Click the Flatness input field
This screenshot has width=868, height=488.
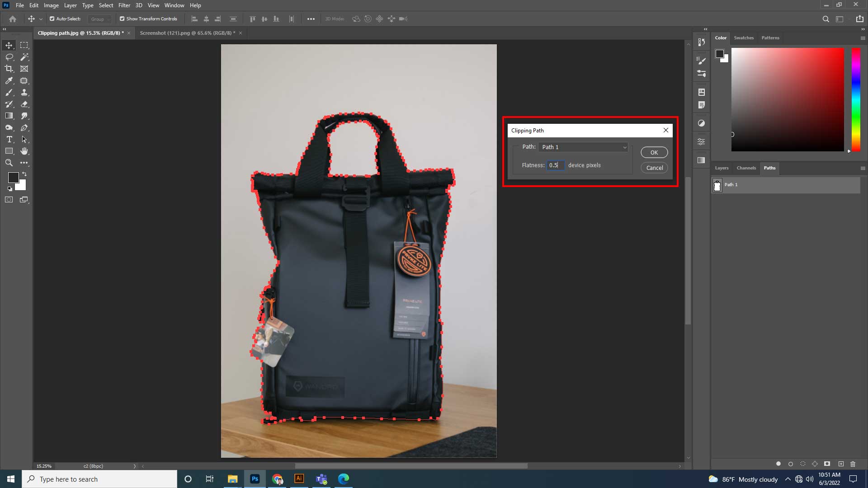pos(556,165)
